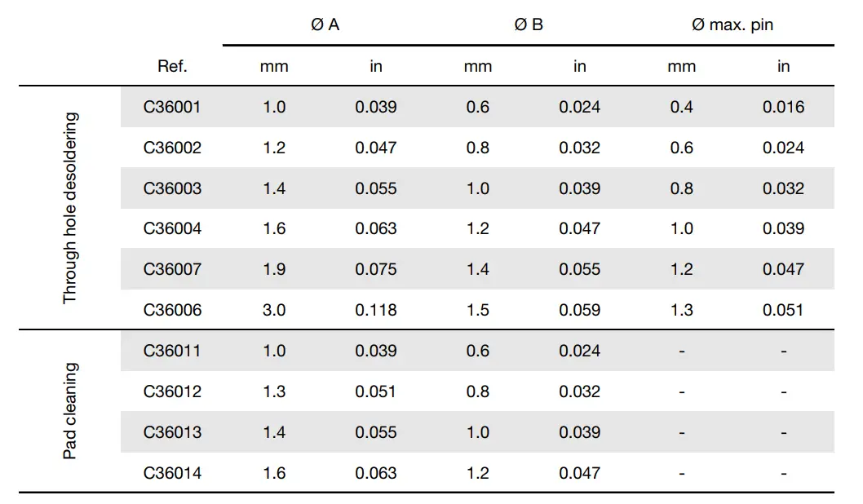The image size is (863, 504).
Task: Click the Ø B column header
Action: (529, 24)
